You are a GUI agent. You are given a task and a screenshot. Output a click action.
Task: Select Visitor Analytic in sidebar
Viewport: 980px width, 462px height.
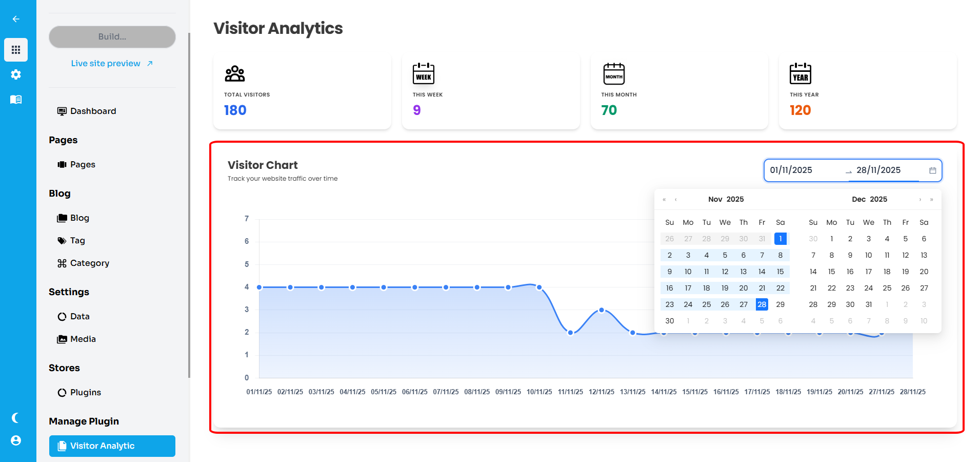[112, 446]
